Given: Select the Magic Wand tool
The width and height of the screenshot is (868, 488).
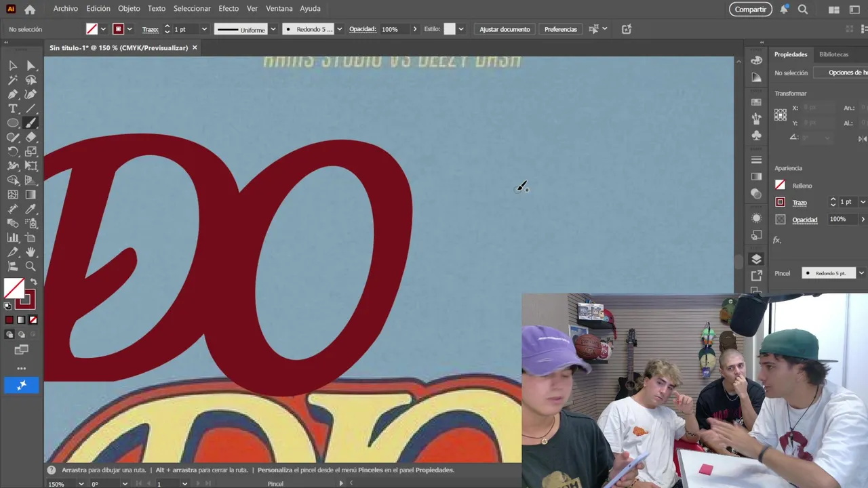Looking at the screenshot, I should coord(13,80).
